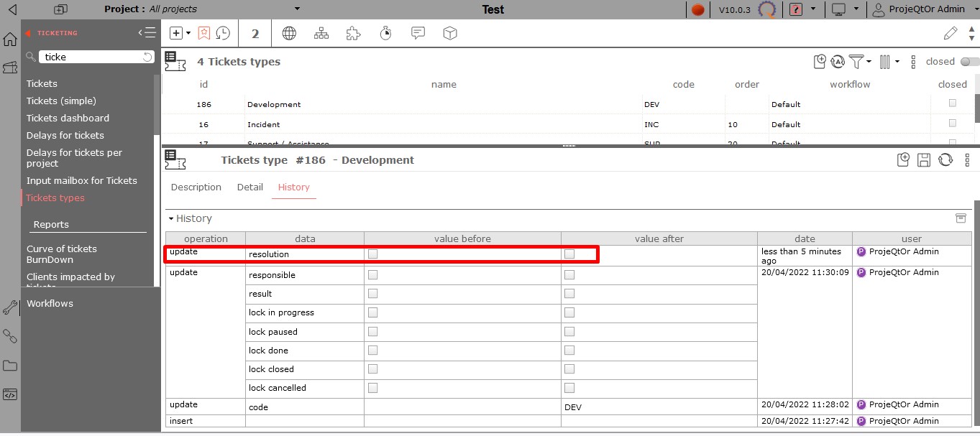Click the stopwatch icon in toolbar
The image size is (980, 436).
[x=385, y=33]
